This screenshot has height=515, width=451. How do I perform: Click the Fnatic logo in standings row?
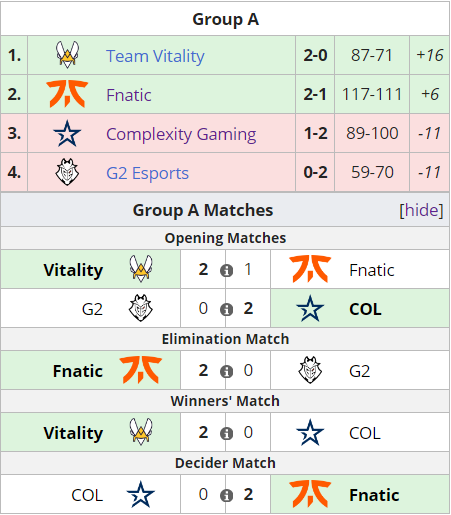67,94
